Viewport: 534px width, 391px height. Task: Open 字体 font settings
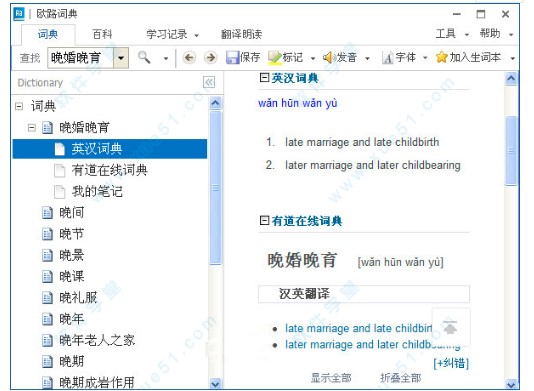pyautogui.click(x=399, y=57)
